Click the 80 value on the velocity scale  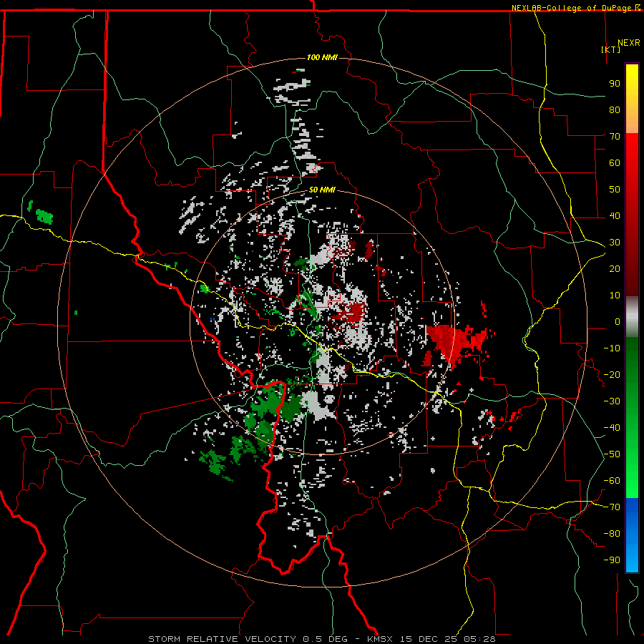(615, 109)
